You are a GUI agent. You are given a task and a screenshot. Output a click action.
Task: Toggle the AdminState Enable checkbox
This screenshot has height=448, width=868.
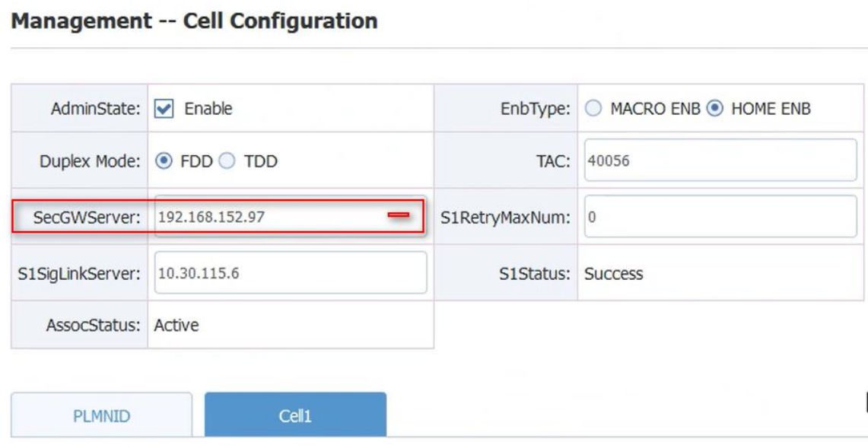(164, 109)
